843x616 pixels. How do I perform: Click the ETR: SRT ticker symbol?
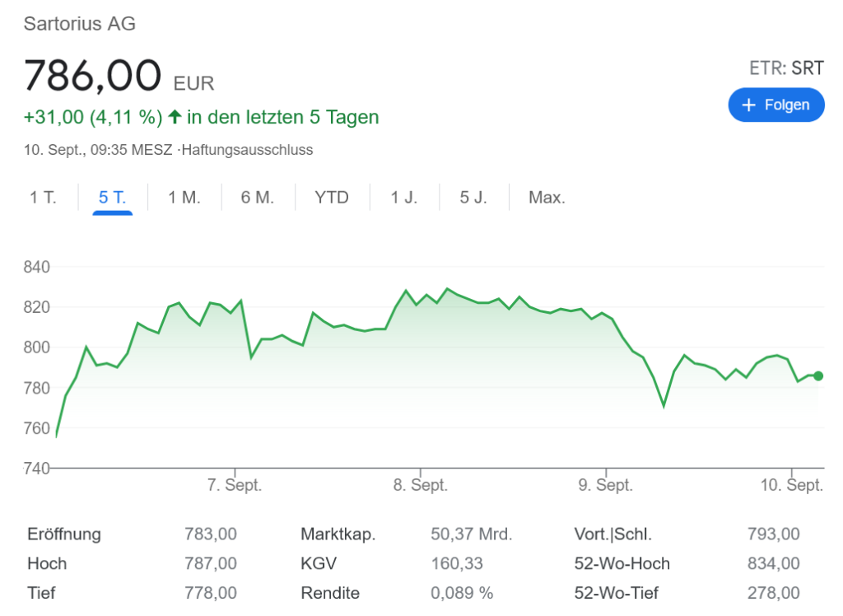click(786, 68)
